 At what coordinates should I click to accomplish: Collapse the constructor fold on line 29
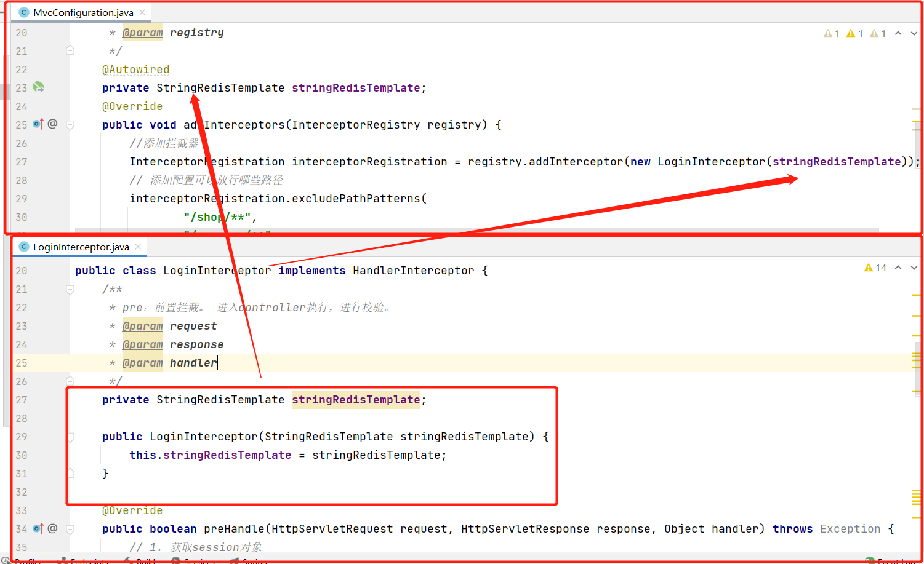point(70,437)
